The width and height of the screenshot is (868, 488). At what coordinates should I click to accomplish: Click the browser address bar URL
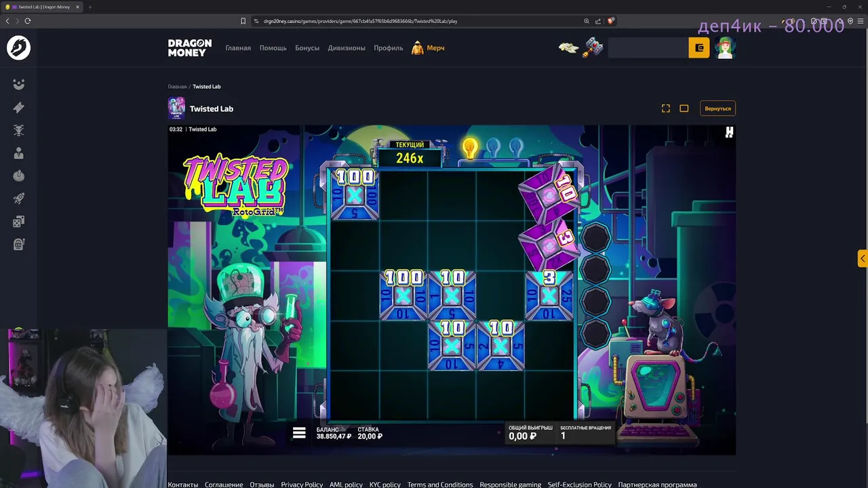pyautogui.click(x=360, y=21)
